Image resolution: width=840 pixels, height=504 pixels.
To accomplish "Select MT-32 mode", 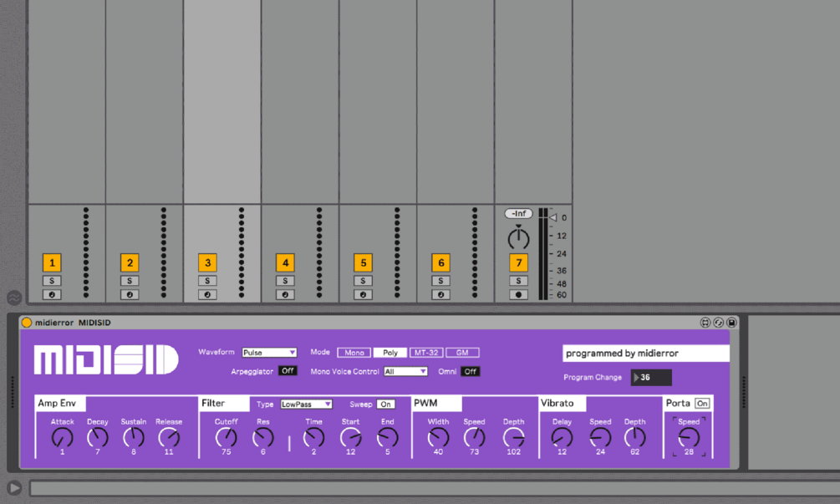I will pyautogui.click(x=426, y=353).
